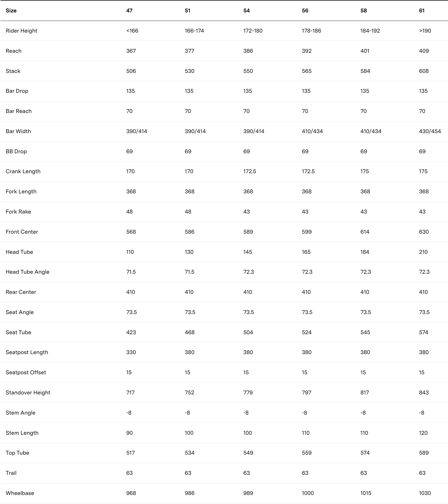Screen dimensions: 448x504
Task: Select the Top Tube value 534
Action: tap(189, 453)
